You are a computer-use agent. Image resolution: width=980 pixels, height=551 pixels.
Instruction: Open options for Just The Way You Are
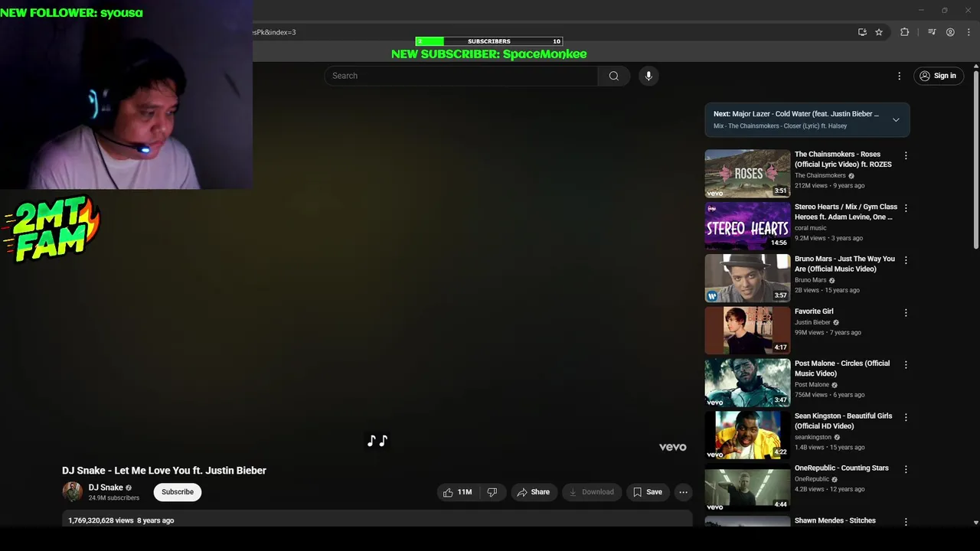pos(906,260)
